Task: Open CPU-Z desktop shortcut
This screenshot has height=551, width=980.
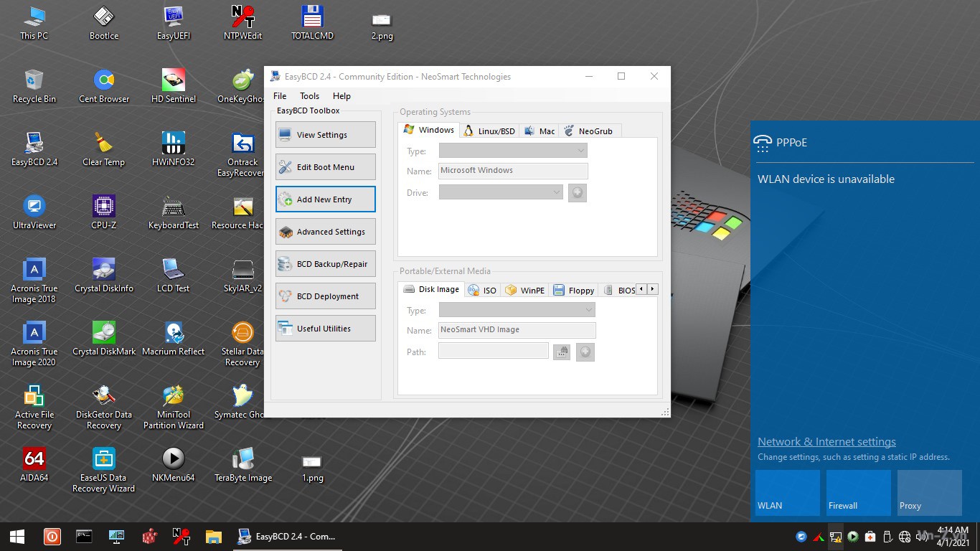Action: pyautogui.click(x=104, y=212)
